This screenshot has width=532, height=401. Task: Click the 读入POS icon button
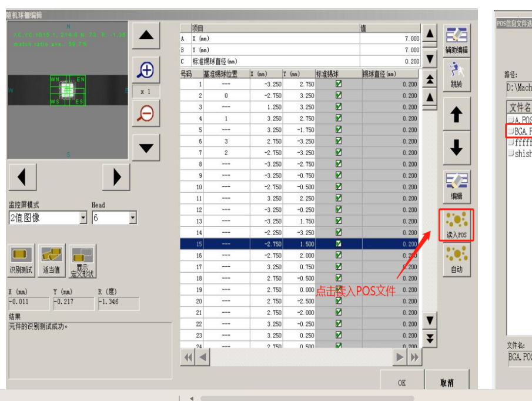tap(456, 225)
